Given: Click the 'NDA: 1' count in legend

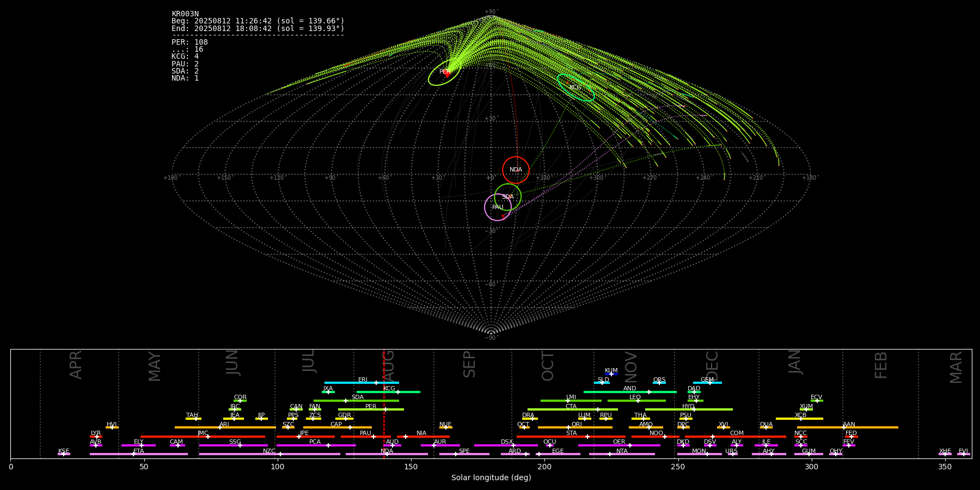Looking at the screenshot, I should pyautogui.click(x=185, y=78).
